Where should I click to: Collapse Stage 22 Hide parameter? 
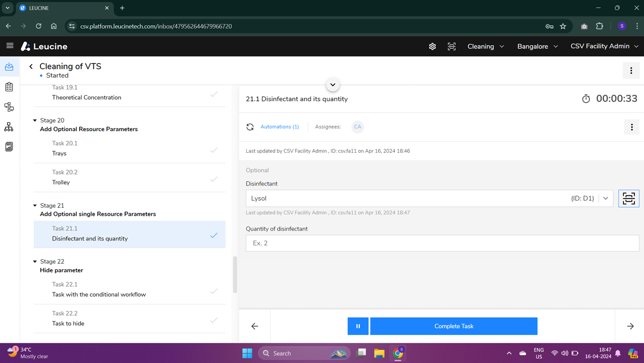click(35, 262)
